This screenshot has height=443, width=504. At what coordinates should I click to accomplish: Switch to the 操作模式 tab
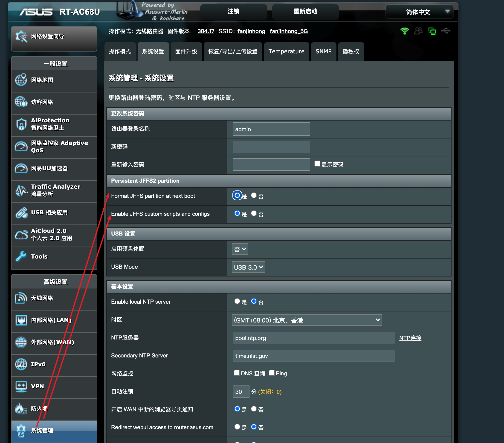pos(120,52)
